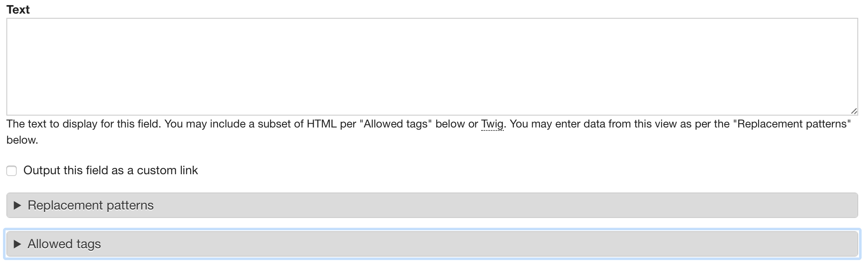Click inside the Text input area

pyautogui.click(x=433, y=66)
